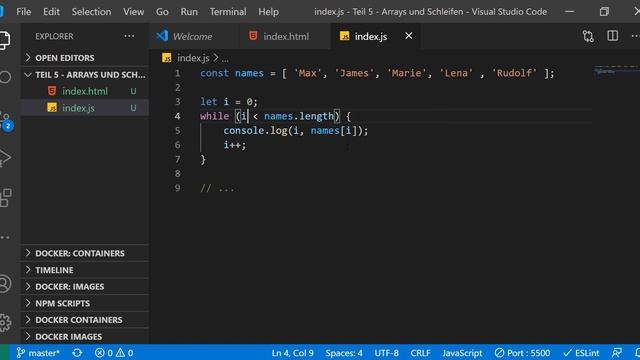Restore down the window
Viewport: 640px width, 360px height.
[604, 11]
